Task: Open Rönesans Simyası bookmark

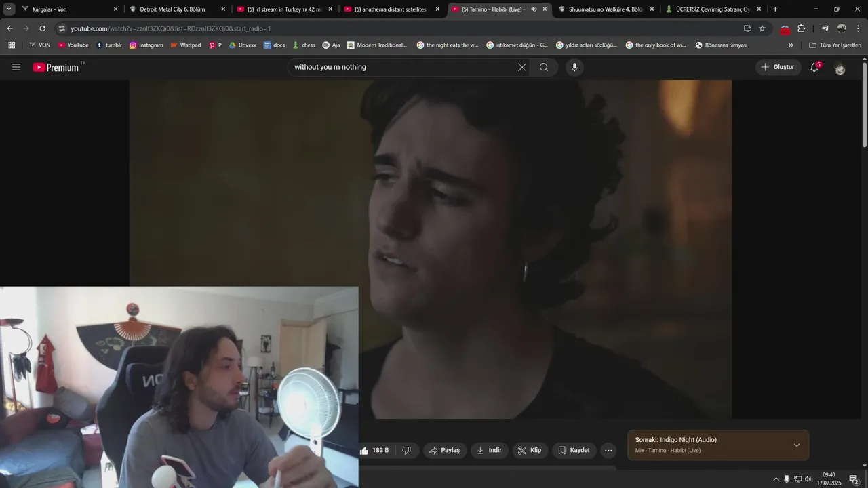Action: click(722, 45)
